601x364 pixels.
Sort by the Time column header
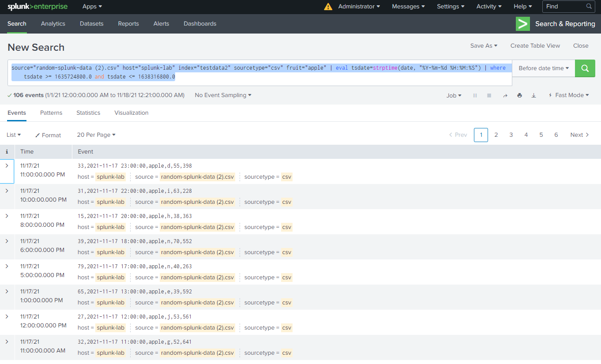[27, 152]
